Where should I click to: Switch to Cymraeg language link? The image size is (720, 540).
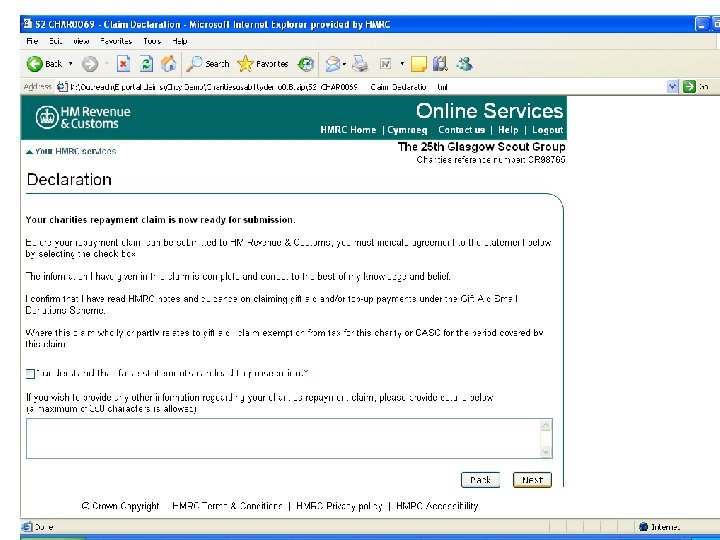(x=407, y=130)
